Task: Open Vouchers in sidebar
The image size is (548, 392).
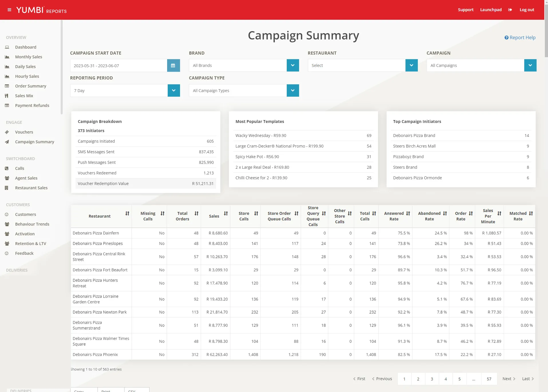Action: 24,132
